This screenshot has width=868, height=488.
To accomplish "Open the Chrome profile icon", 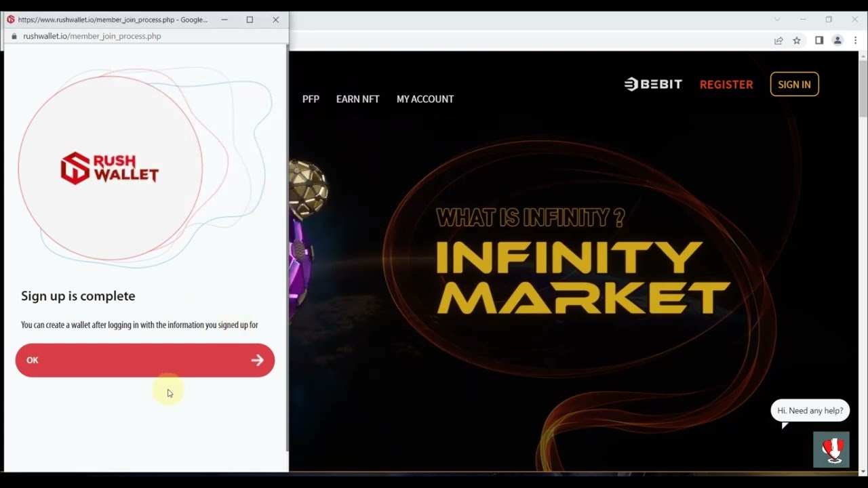I will click(x=837, y=41).
